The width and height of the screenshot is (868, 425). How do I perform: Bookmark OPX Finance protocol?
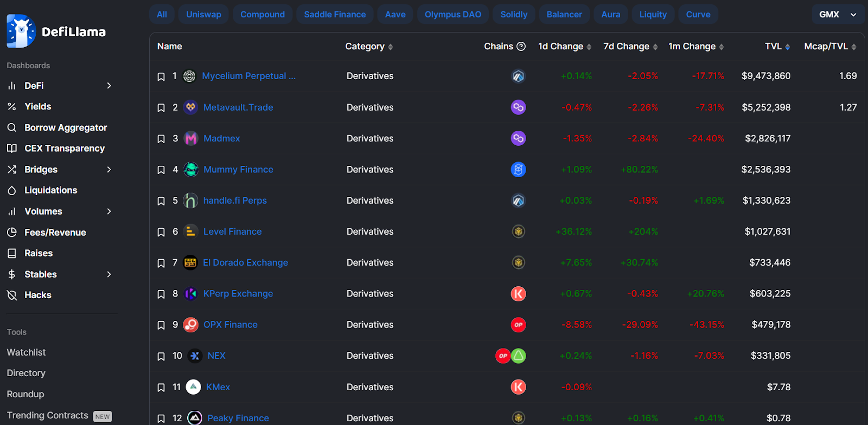pyautogui.click(x=161, y=325)
